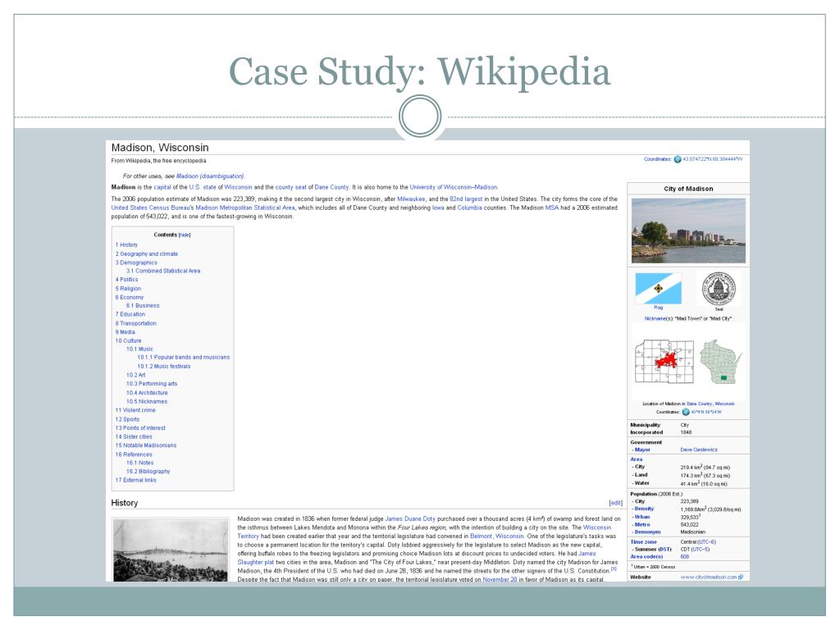
Task: Go to '10.1.2 Music festivals' contents entry
Action: point(164,367)
